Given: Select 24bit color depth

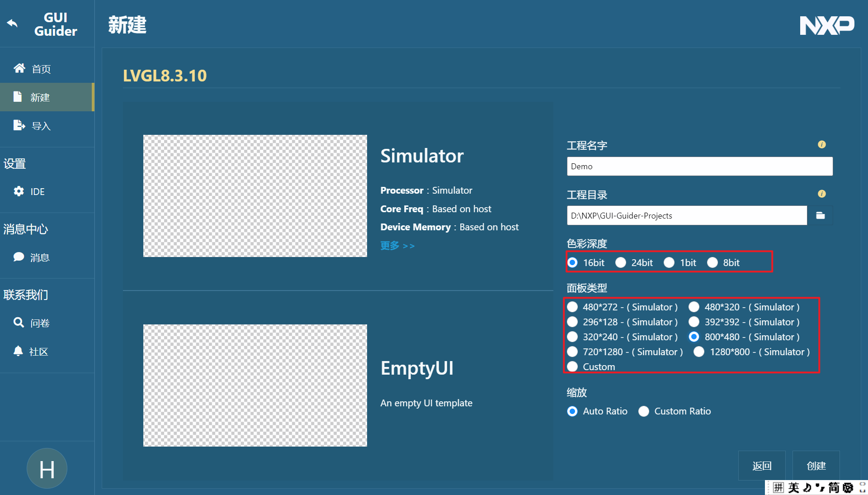Looking at the screenshot, I should (x=621, y=262).
